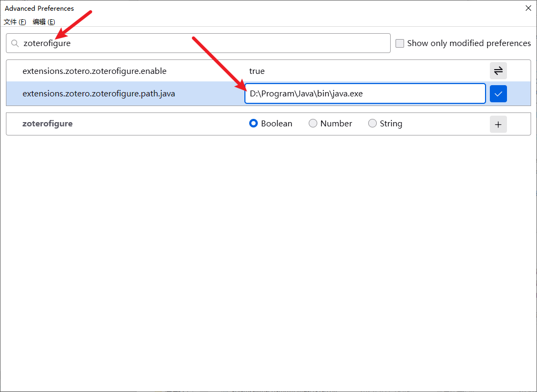This screenshot has width=537, height=392.
Task: Select the String radio option
Action: [372, 124]
